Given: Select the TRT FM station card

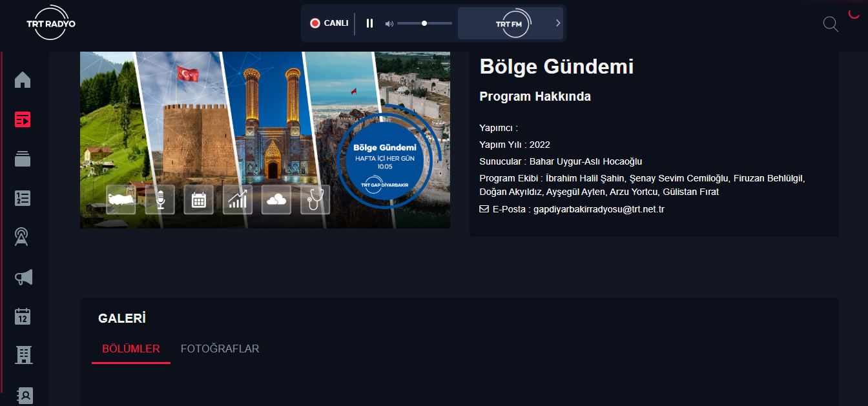Looking at the screenshot, I should 510,23.
